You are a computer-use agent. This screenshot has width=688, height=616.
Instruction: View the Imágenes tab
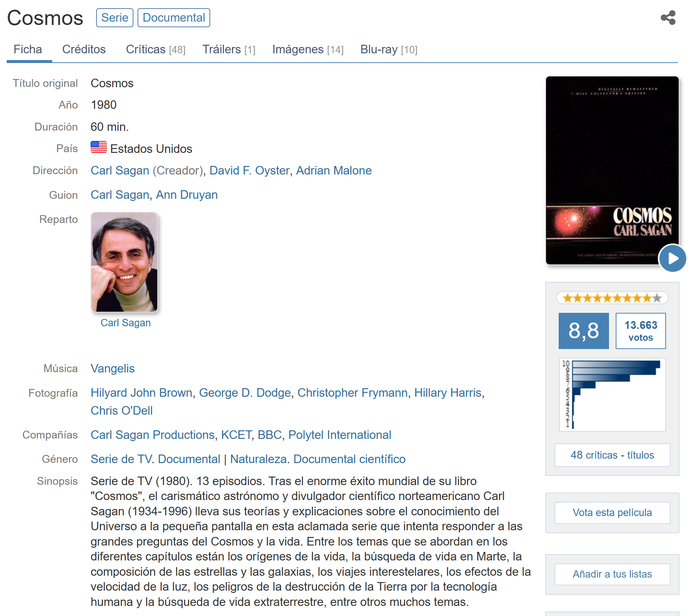307,50
